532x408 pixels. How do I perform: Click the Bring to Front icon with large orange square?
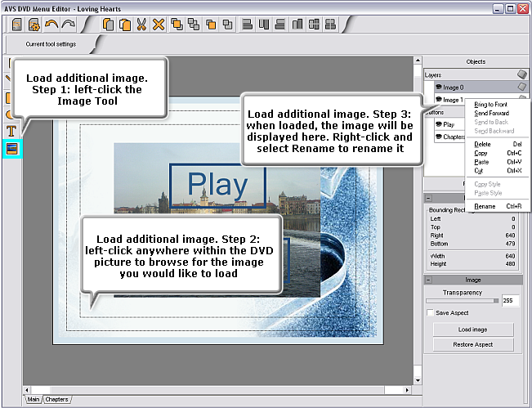pyautogui.click(x=177, y=25)
